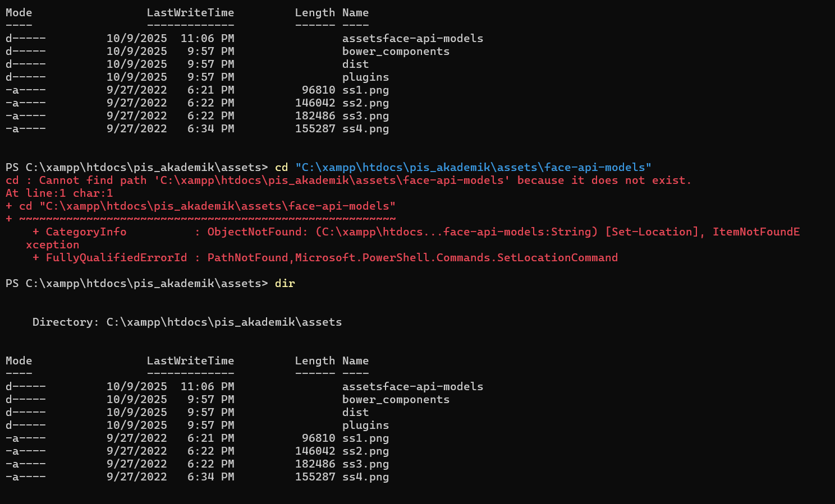
Task: Click the prompt path preceding the 'dir' command
Action: (x=137, y=283)
